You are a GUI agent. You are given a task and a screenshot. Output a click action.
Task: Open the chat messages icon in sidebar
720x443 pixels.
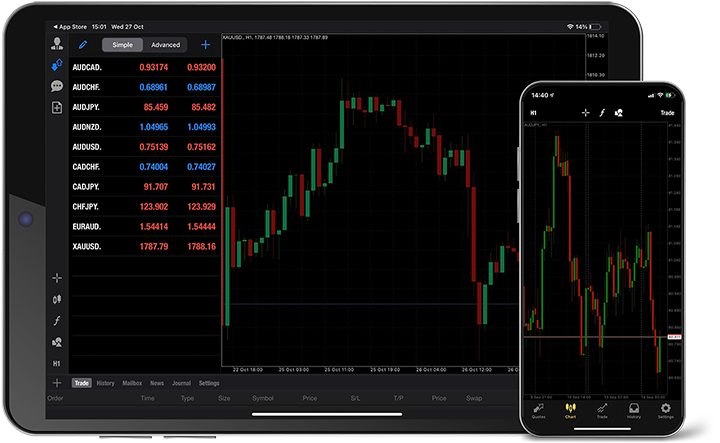click(57, 87)
